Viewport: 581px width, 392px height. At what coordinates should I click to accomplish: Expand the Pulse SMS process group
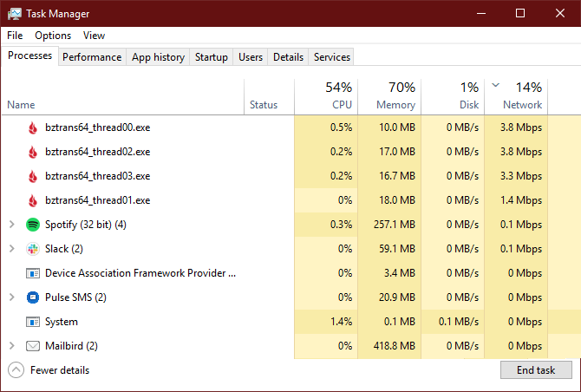12,297
